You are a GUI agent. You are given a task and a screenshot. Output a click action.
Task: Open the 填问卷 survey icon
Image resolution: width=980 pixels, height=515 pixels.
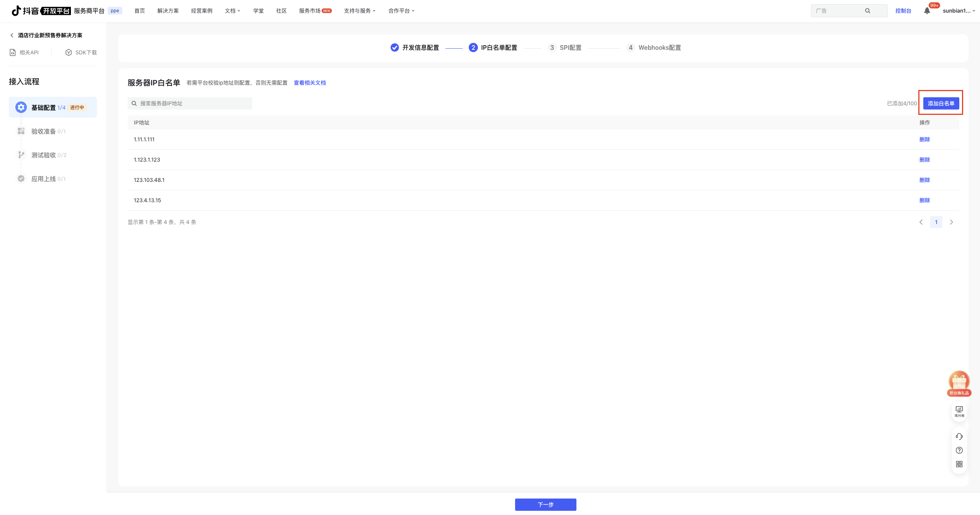coord(959,412)
